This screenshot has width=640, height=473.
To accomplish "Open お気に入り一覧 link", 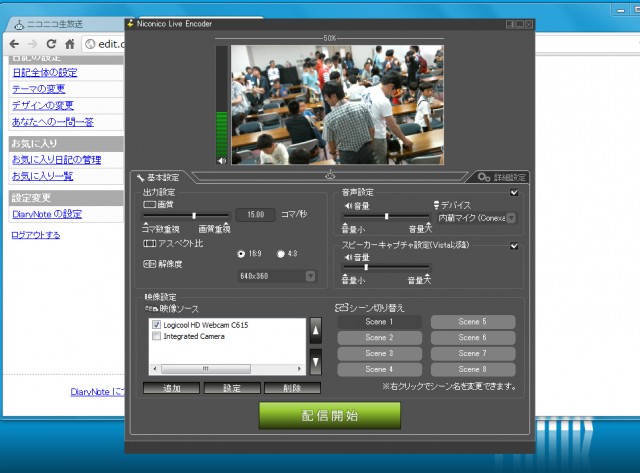I will (x=42, y=176).
